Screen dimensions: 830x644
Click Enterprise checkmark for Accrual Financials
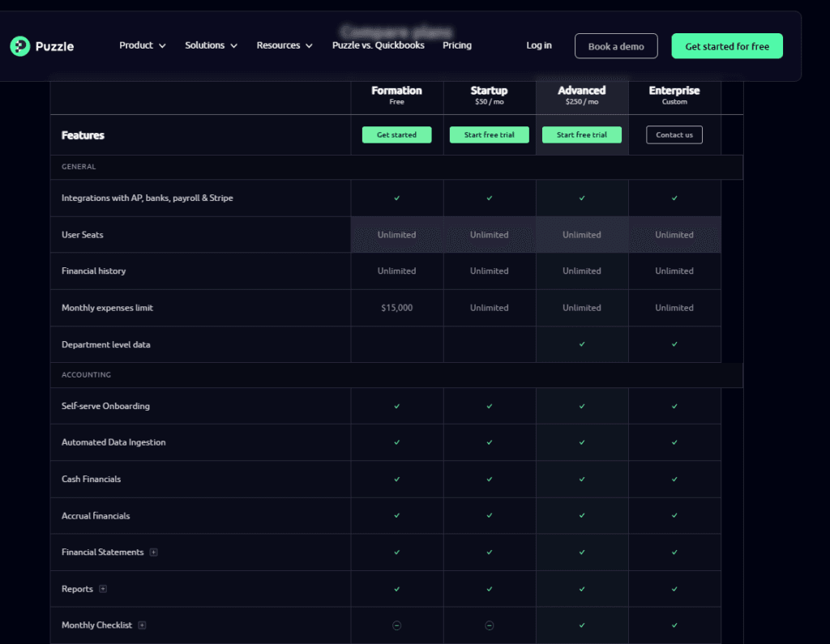[674, 515]
